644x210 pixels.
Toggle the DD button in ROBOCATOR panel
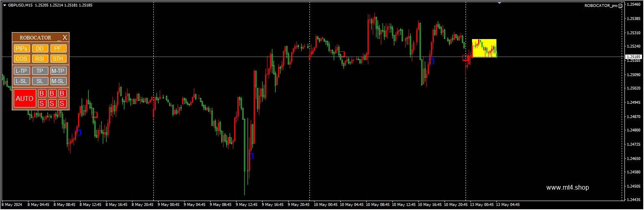click(40, 48)
